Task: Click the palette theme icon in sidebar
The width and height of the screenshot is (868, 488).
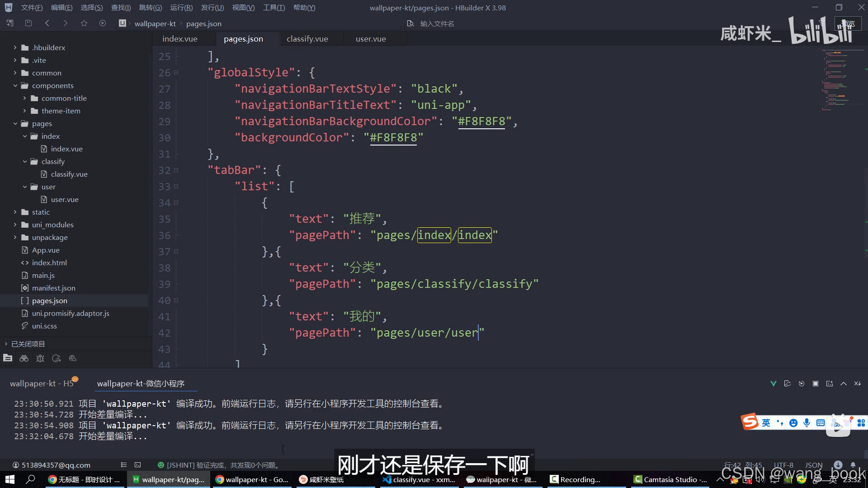Action: click(x=73, y=358)
